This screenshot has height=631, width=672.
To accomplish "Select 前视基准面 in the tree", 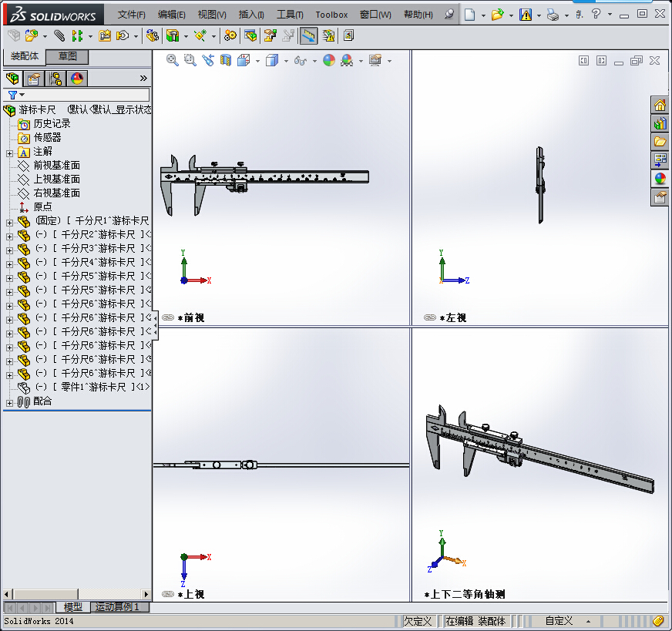I will [x=56, y=166].
